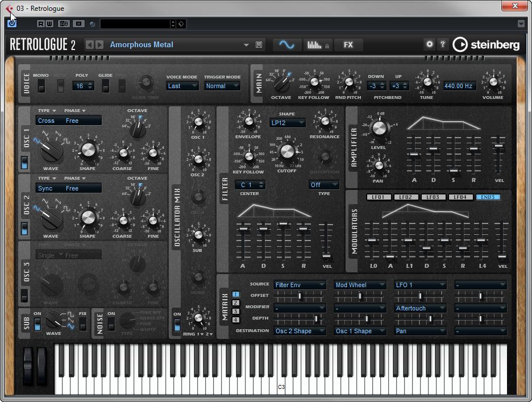The height and width of the screenshot is (402, 532).
Task: Open the options gear icon
Action: click(x=430, y=44)
